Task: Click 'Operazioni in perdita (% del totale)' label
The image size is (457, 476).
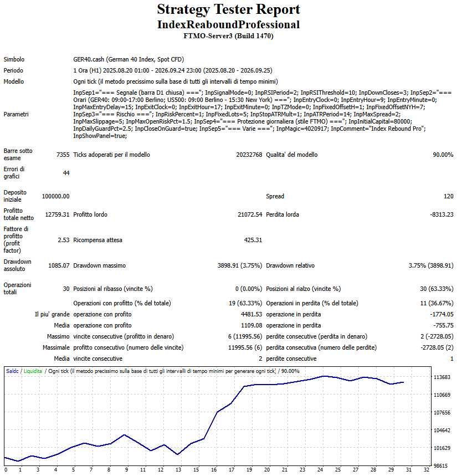Action: point(312,303)
